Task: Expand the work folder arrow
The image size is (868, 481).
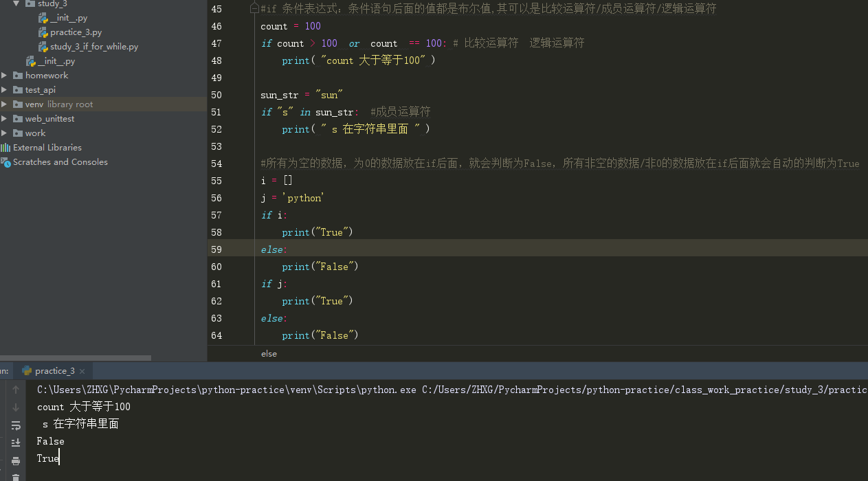Action: click(5, 133)
